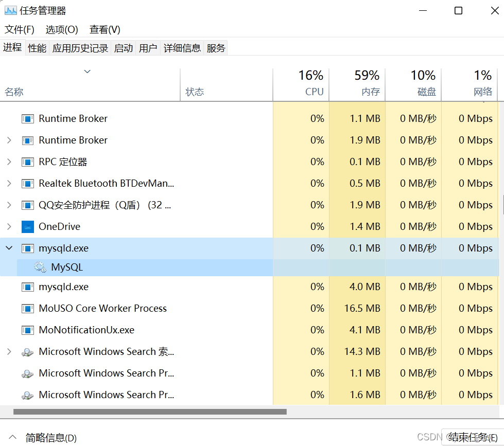Click the RPC 定位器 process icon
504x447 pixels.
(x=28, y=162)
